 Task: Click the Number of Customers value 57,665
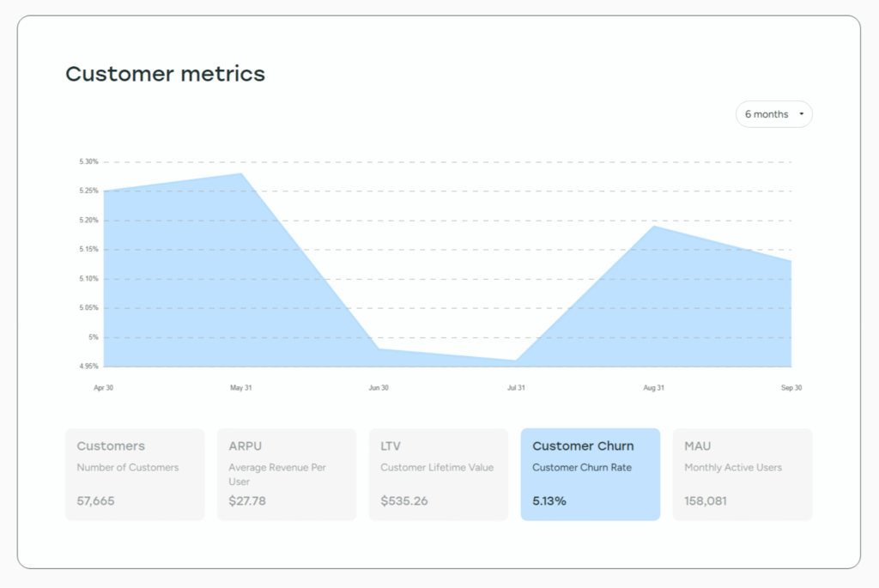[94, 500]
